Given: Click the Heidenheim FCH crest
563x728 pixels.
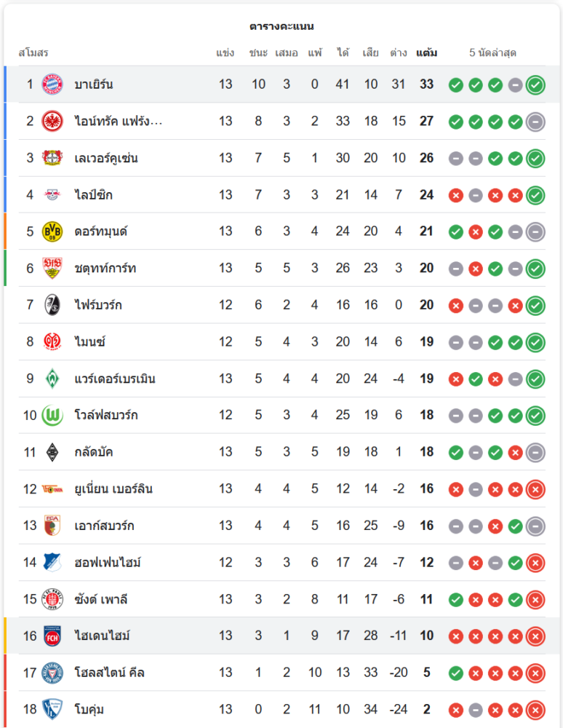Looking at the screenshot, I should [x=52, y=636].
